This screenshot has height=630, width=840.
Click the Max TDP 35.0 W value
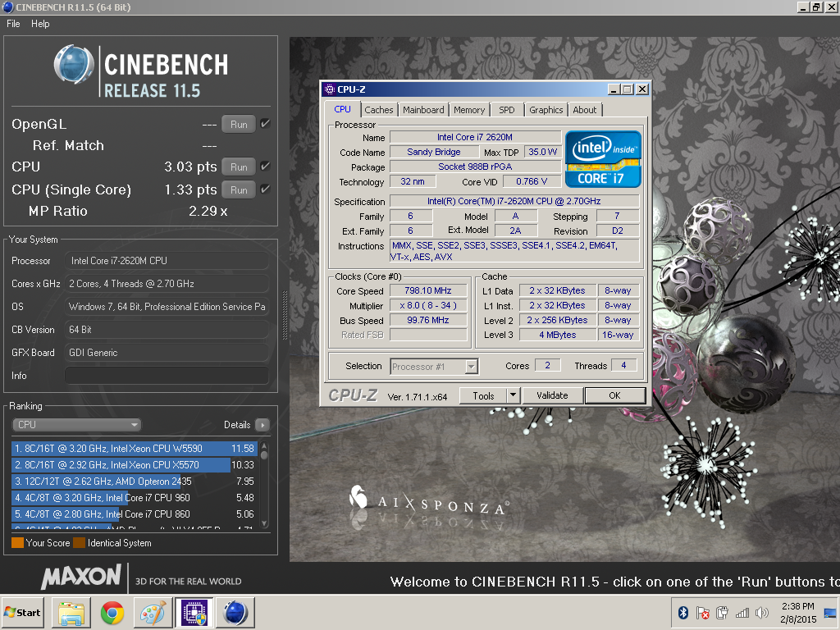pyautogui.click(x=543, y=152)
